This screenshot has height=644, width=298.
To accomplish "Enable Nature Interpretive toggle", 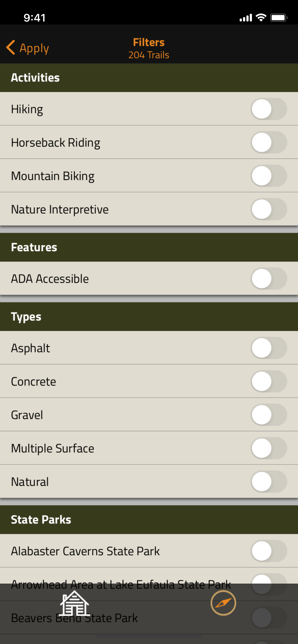I will tap(269, 209).
